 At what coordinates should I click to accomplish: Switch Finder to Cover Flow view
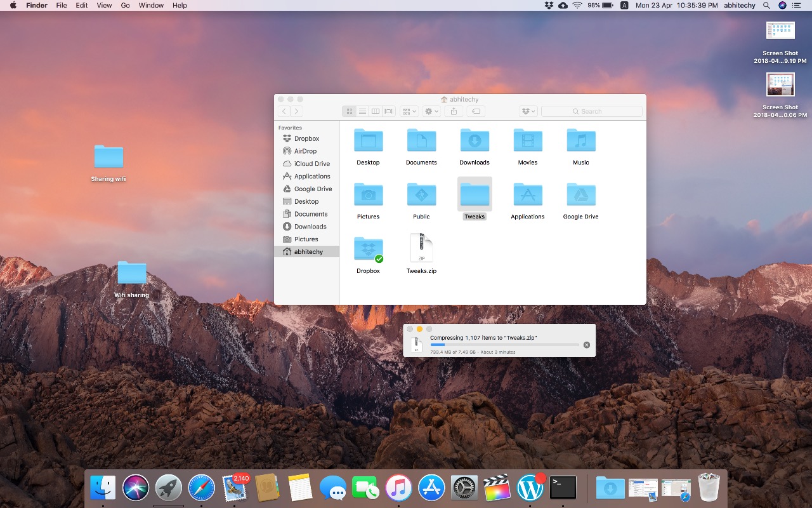point(388,110)
